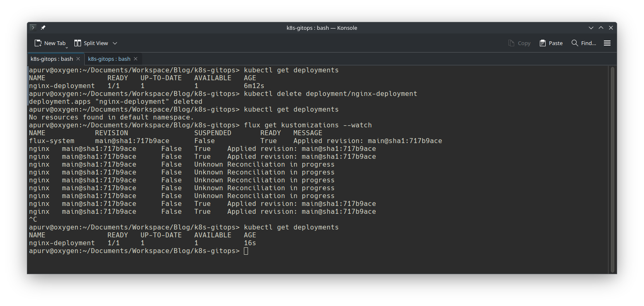The image size is (644, 306).
Task: Click the terminal vertical scrollbar
Action: click(612, 169)
